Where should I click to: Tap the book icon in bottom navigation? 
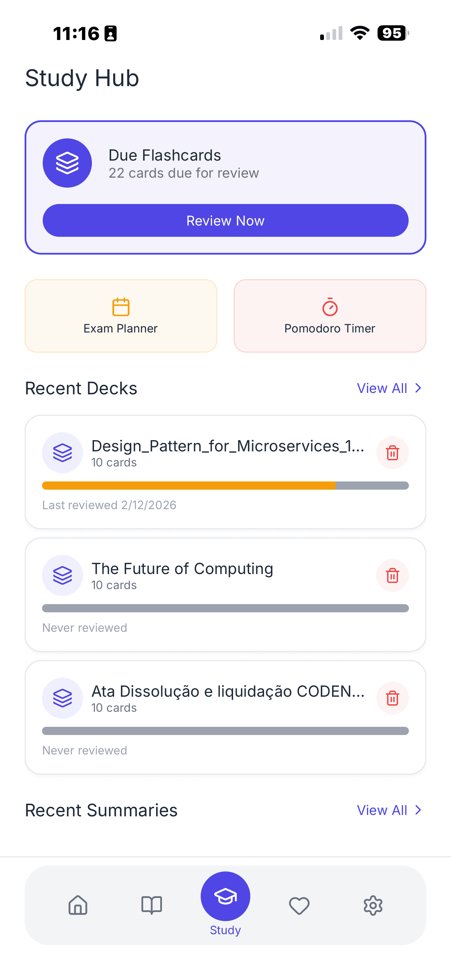click(151, 906)
